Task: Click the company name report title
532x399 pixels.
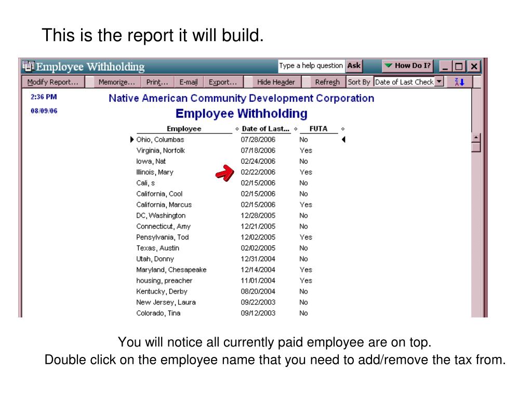Action: coord(241,98)
